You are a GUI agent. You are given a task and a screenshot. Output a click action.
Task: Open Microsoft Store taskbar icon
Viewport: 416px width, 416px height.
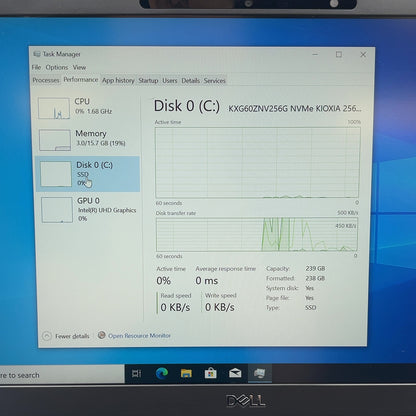pyautogui.click(x=211, y=373)
